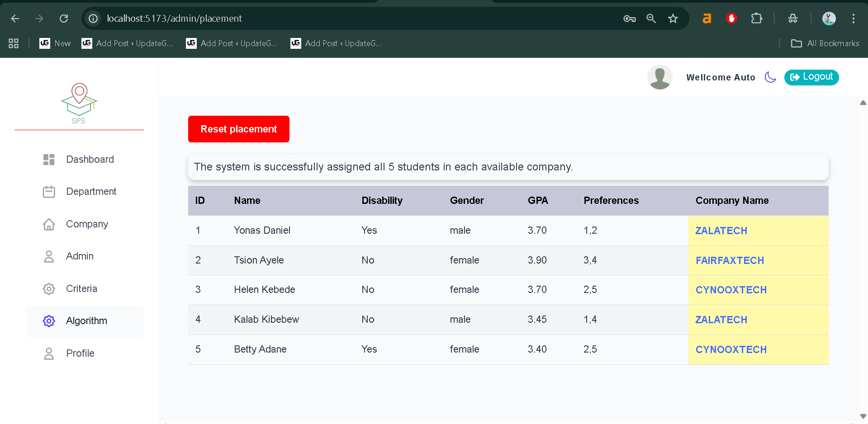The width and height of the screenshot is (868, 424).
Task: Toggle dark mode with the moon icon
Action: point(770,77)
